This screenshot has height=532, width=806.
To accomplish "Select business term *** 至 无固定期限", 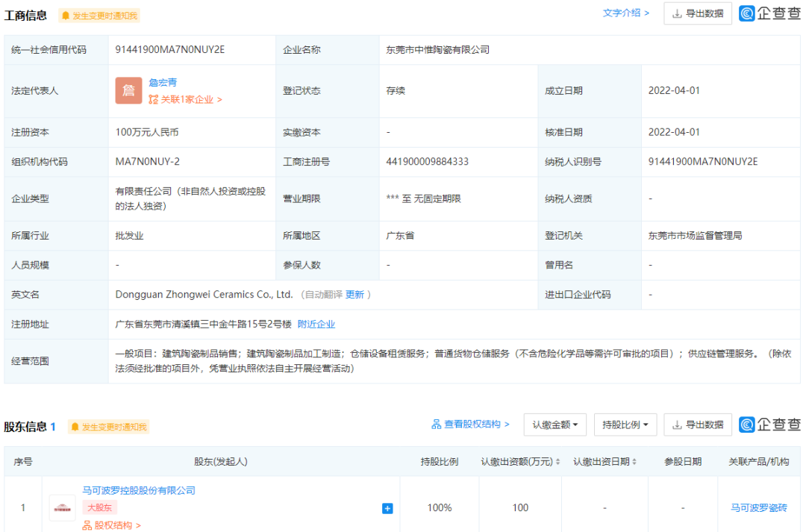I will click(x=424, y=198).
